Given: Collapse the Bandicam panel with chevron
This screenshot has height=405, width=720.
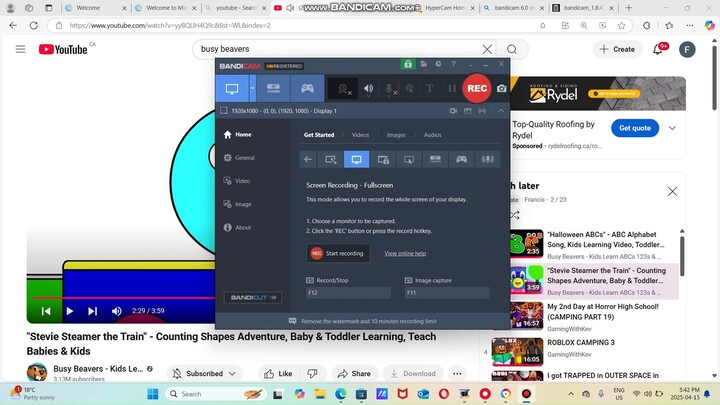Looking at the screenshot, I should click(501, 111).
